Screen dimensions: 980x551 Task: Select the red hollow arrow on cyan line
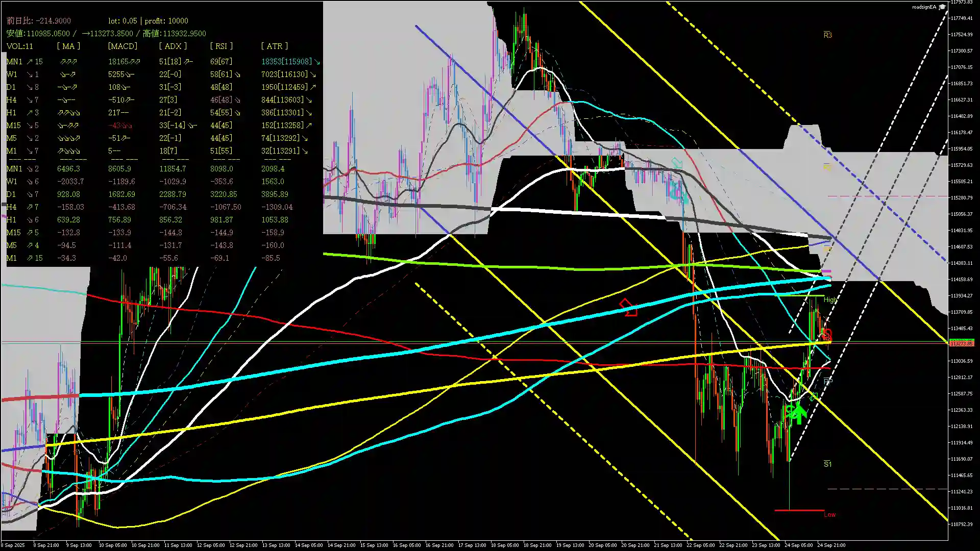tap(628, 308)
